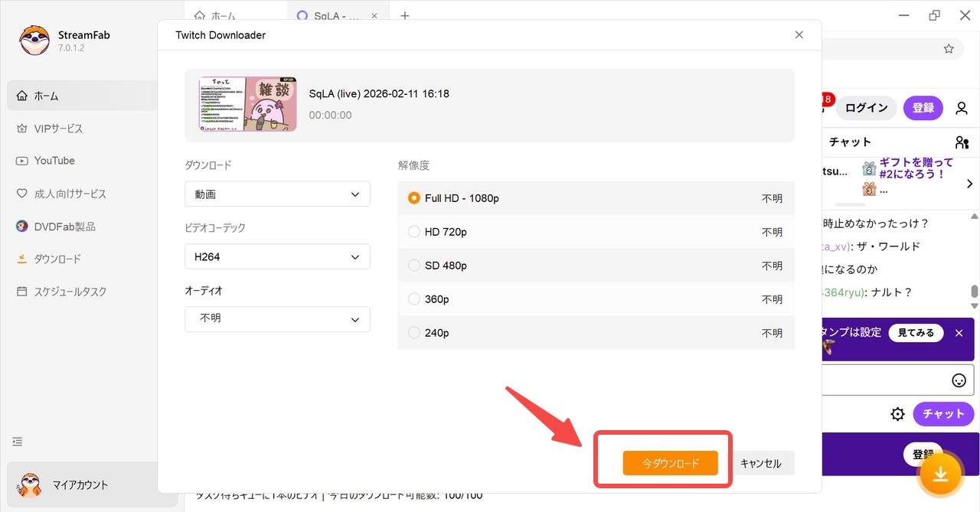Click the SqLA stream thumbnail

point(247,104)
